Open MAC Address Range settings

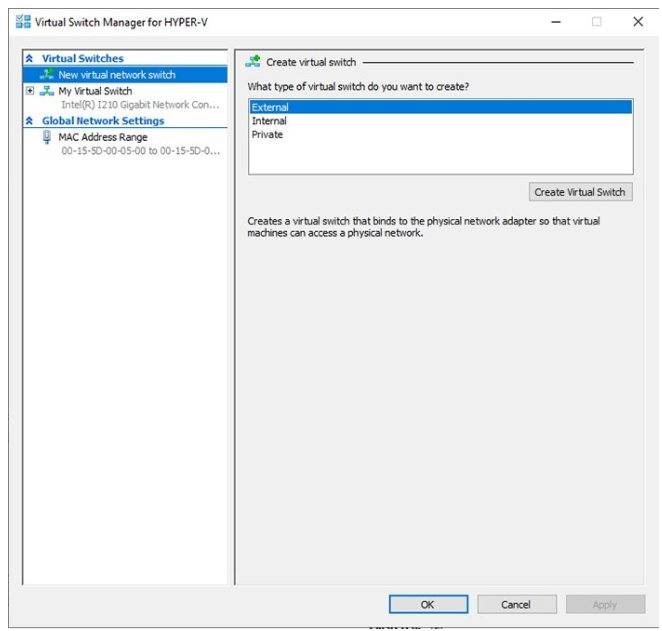point(103,137)
